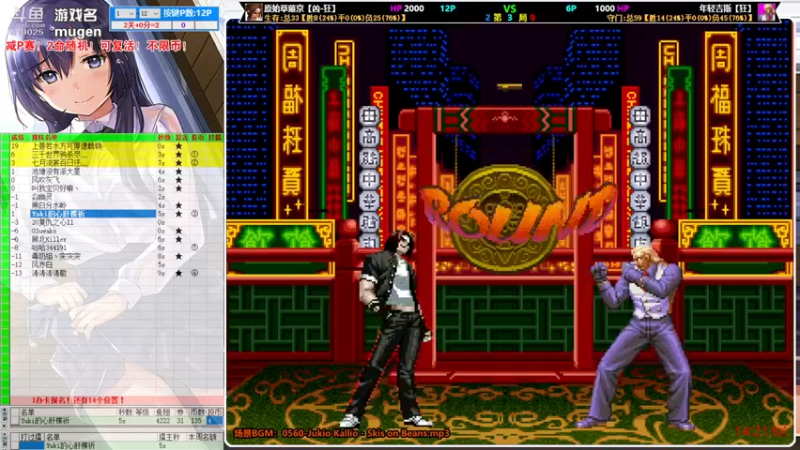
Task: Click the star in 涛涛涛涛歌 row
Action: tap(179, 273)
